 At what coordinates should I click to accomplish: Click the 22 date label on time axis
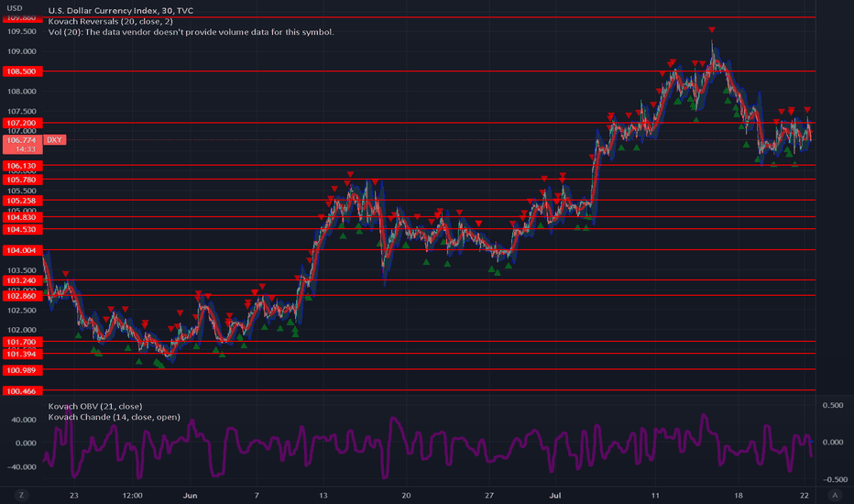pyautogui.click(x=805, y=495)
